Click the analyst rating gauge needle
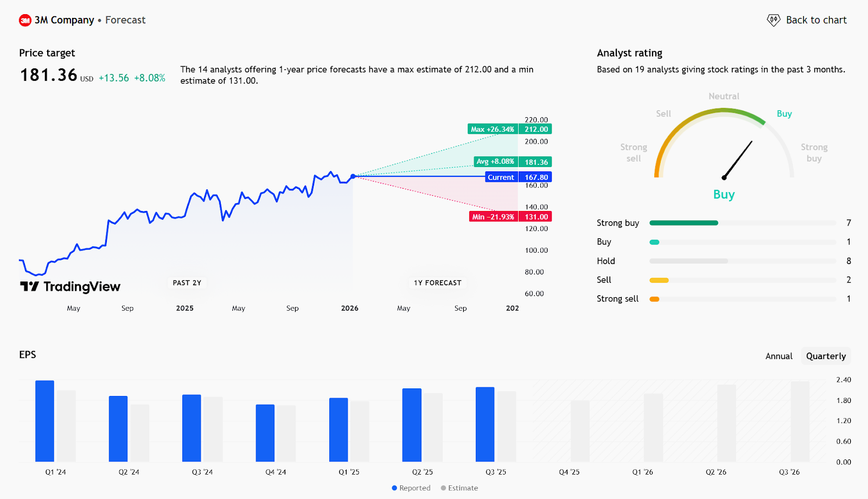This screenshot has width=868, height=499. (738, 159)
